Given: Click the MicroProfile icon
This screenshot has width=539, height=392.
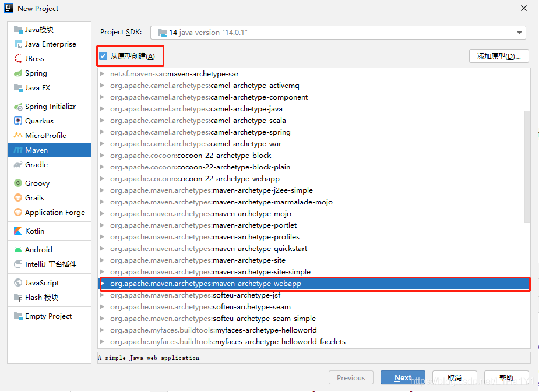Looking at the screenshot, I should pyautogui.click(x=18, y=135).
